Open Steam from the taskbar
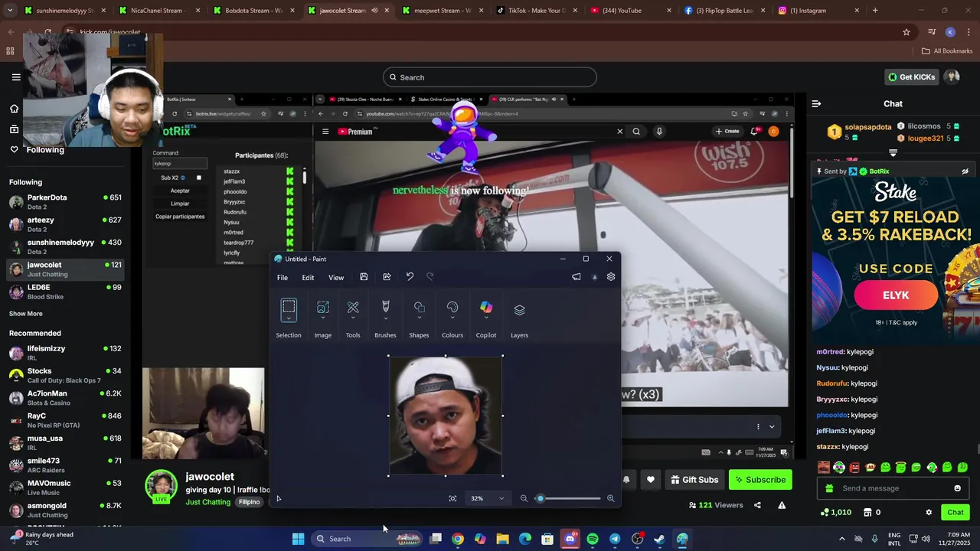This screenshot has width=980, height=551. [x=659, y=539]
